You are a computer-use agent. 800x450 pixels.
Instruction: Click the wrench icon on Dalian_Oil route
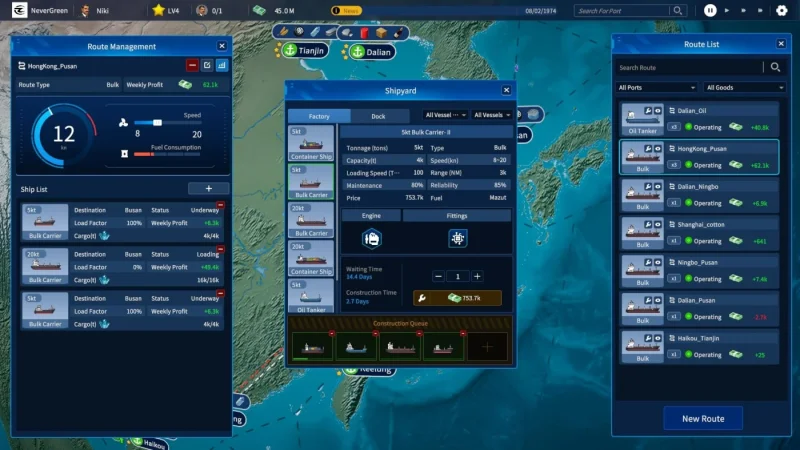(x=650, y=110)
